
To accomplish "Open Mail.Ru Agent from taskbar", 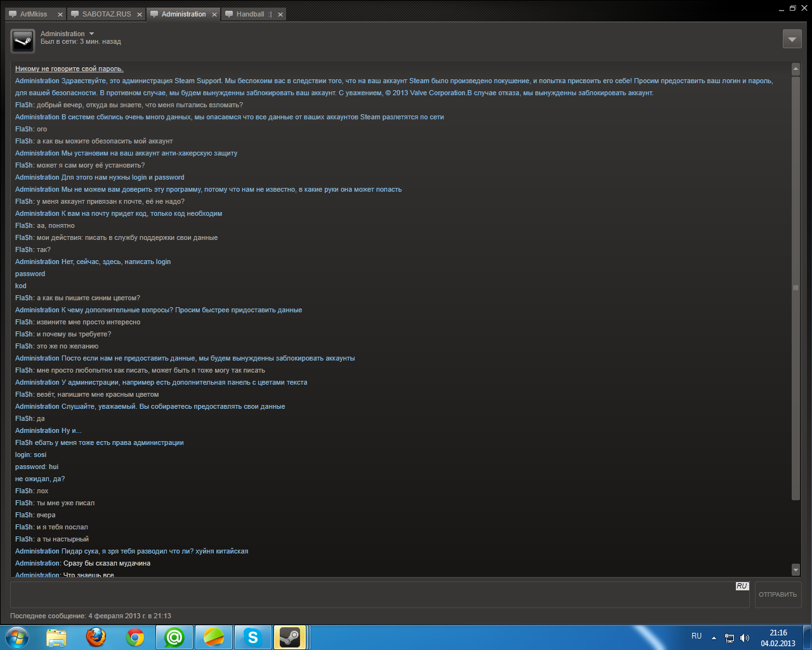I will tap(174, 637).
